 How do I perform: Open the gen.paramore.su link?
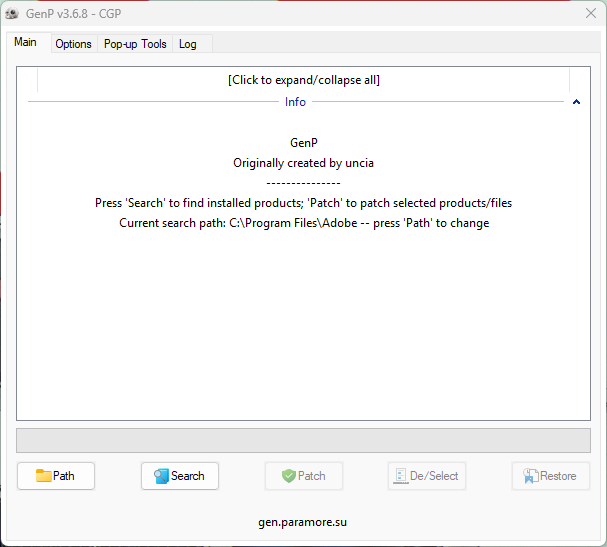tap(303, 522)
